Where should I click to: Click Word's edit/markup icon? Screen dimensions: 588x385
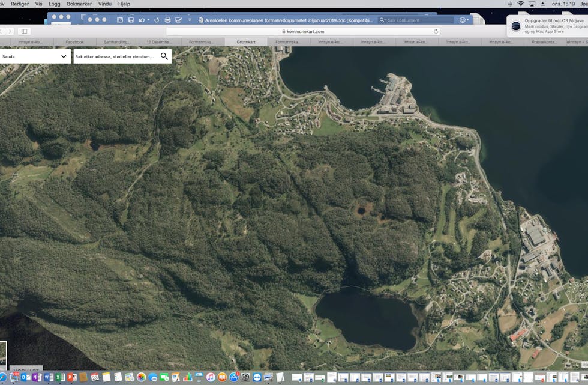(179, 20)
